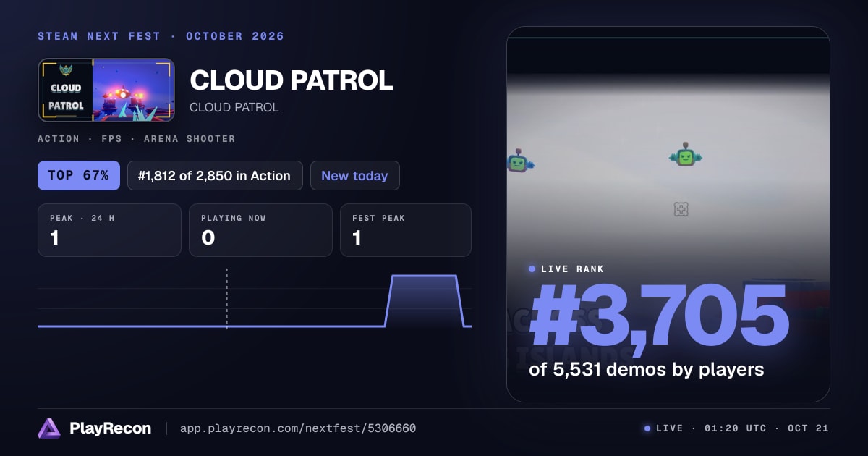Open app.playrecon.com/nextfest/5306660 link
868x456 pixels.
(298, 428)
